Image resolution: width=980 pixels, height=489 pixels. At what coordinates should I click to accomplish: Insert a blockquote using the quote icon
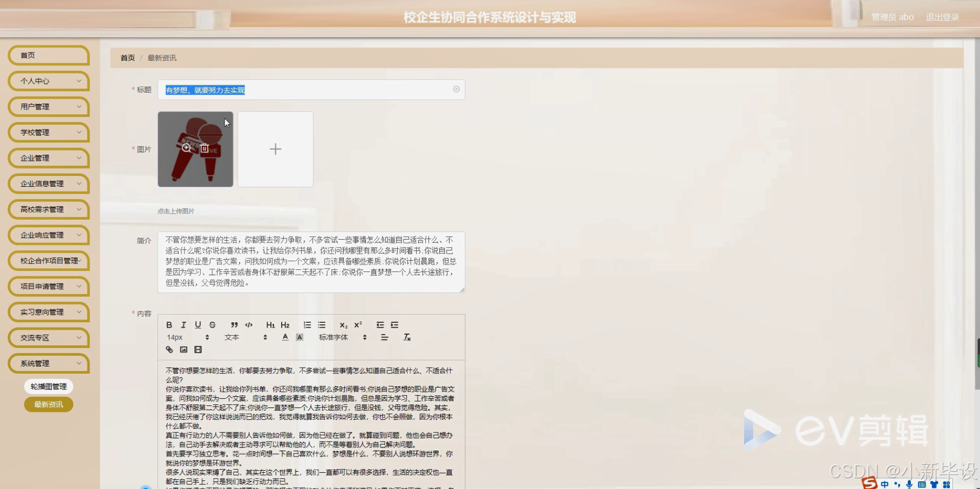pos(234,324)
